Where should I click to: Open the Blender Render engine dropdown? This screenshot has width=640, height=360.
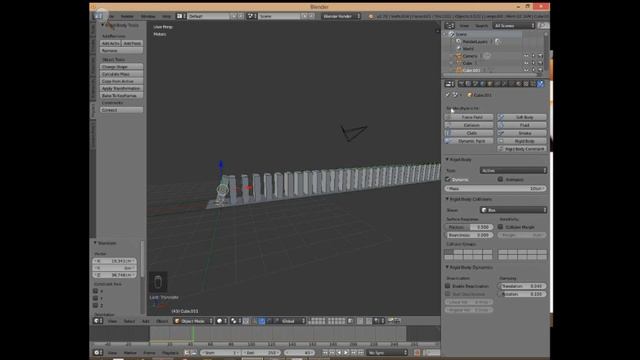point(341,16)
